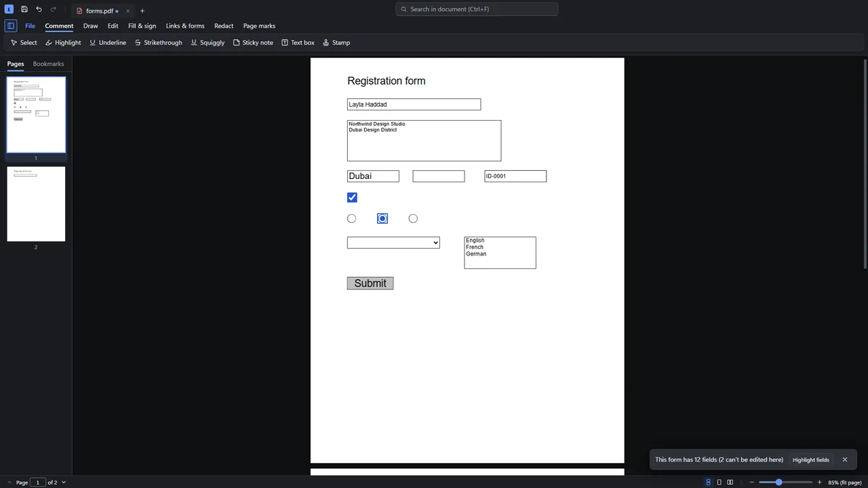
Task: Pick the Strikethrough tool
Action: (x=159, y=43)
